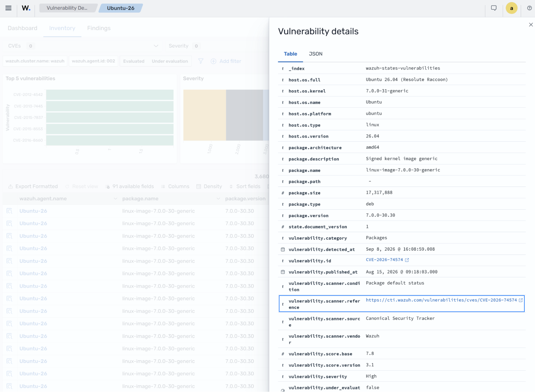The width and height of the screenshot is (535, 392).
Task: Click the Export Formatted icon
Action: (10, 187)
